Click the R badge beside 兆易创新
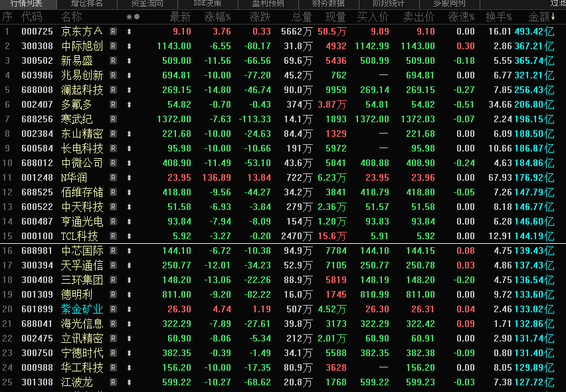This screenshot has height=392, width=566. [x=114, y=76]
